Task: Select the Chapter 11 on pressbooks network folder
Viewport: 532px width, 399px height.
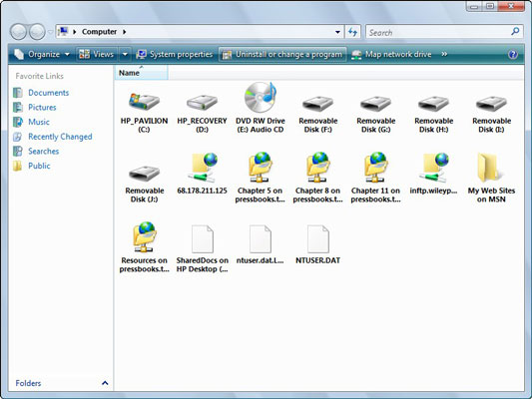Action: [375, 168]
